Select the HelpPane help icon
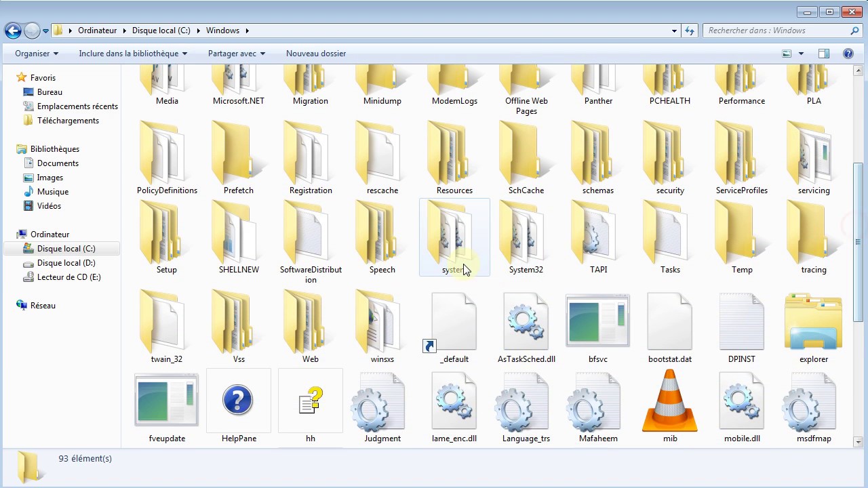The height and width of the screenshot is (488, 868). click(238, 401)
